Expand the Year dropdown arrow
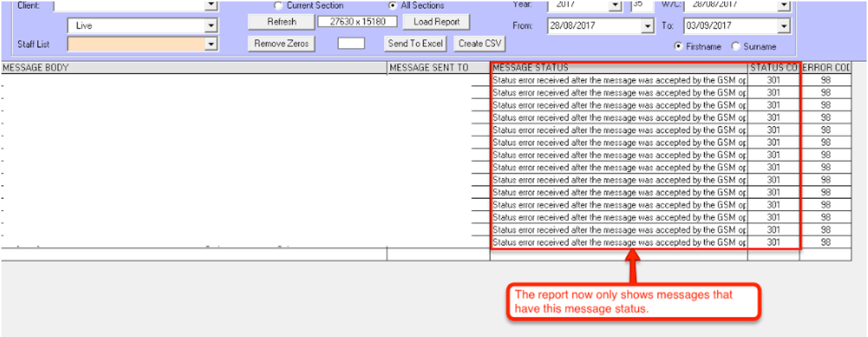868x337 pixels. coord(614,6)
